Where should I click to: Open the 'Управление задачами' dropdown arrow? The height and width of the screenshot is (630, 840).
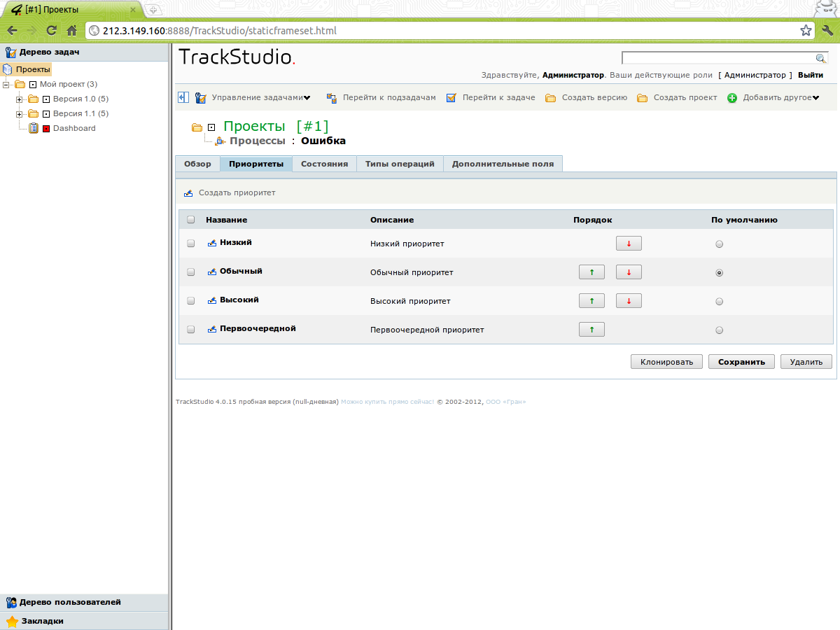point(307,98)
